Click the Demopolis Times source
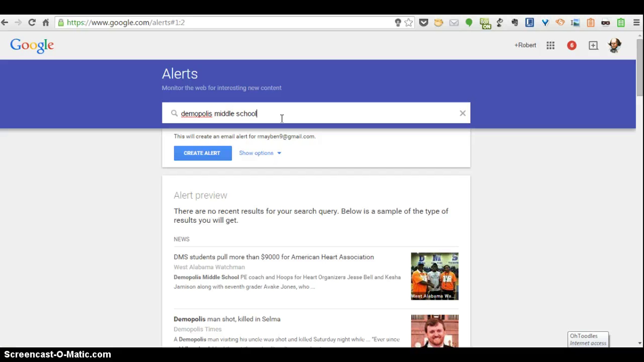The width and height of the screenshot is (644, 362). coord(197,329)
